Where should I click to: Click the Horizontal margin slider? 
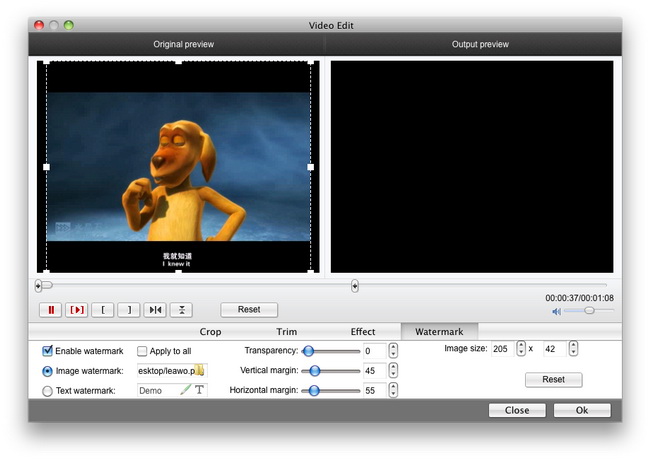(x=331, y=390)
